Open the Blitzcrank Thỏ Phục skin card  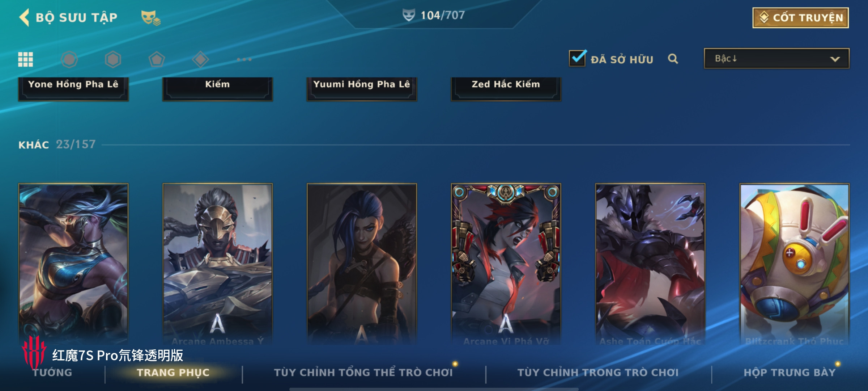795,264
